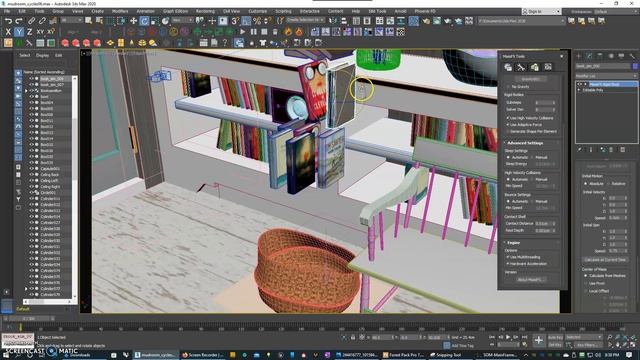Click the Auto Key button
Image resolution: width=640 pixels, height=360 pixels.
click(555, 337)
